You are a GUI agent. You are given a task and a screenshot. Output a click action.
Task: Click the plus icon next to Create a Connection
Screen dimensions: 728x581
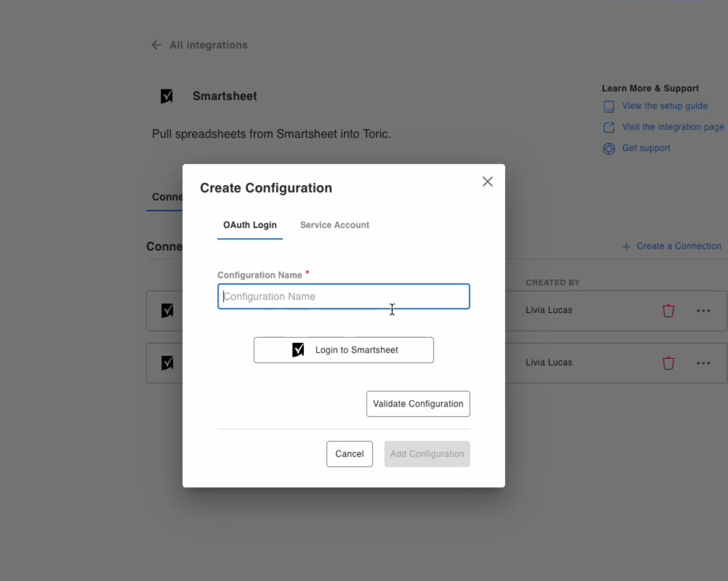(x=626, y=246)
